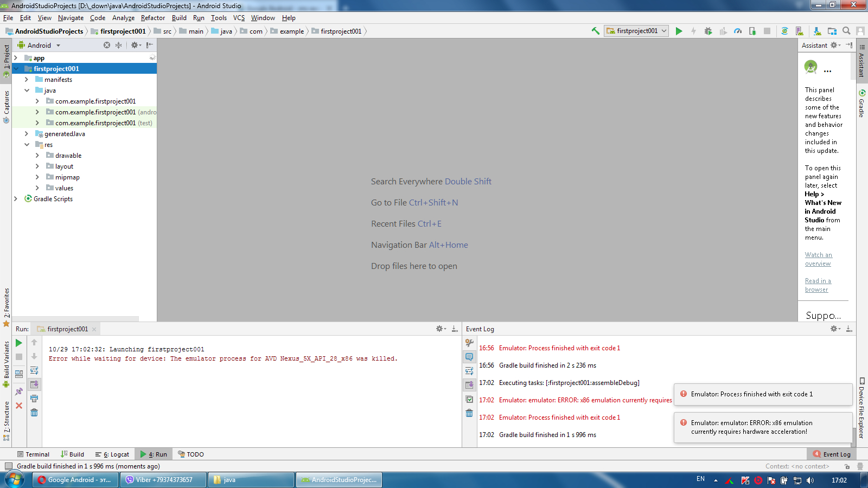This screenshot has width=868, height=488.
Task: Toggle the Build Variants sidebar tab
Action: click(x=6, y=364)
